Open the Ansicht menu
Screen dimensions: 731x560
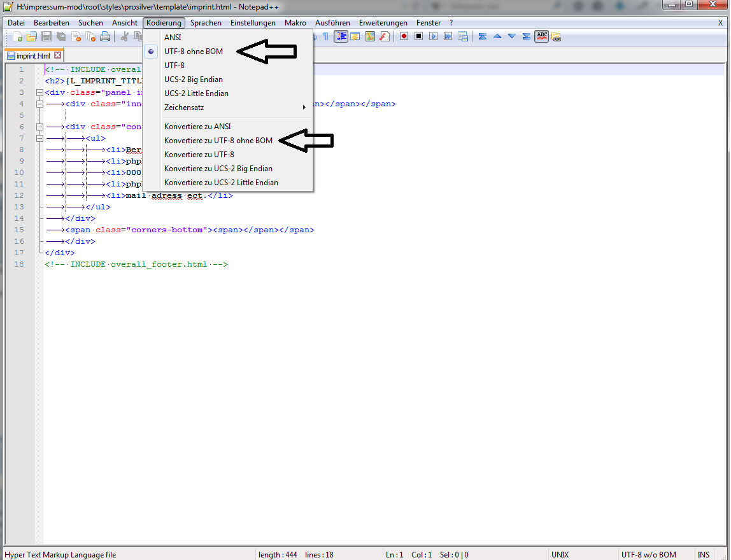124,23
